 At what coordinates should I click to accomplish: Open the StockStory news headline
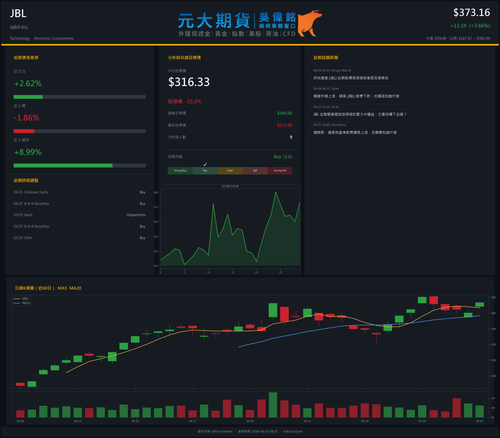tap(355, 132)
